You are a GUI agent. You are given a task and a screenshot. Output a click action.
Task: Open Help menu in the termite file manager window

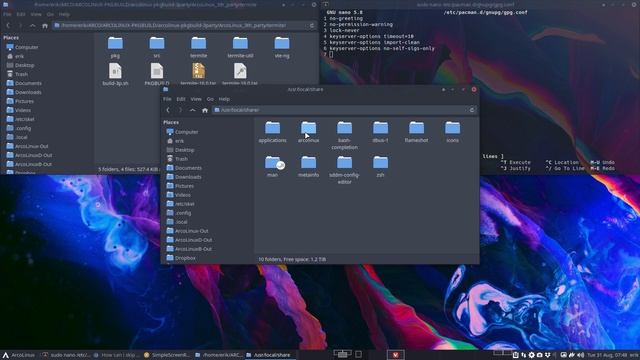[x=64, y=14]
